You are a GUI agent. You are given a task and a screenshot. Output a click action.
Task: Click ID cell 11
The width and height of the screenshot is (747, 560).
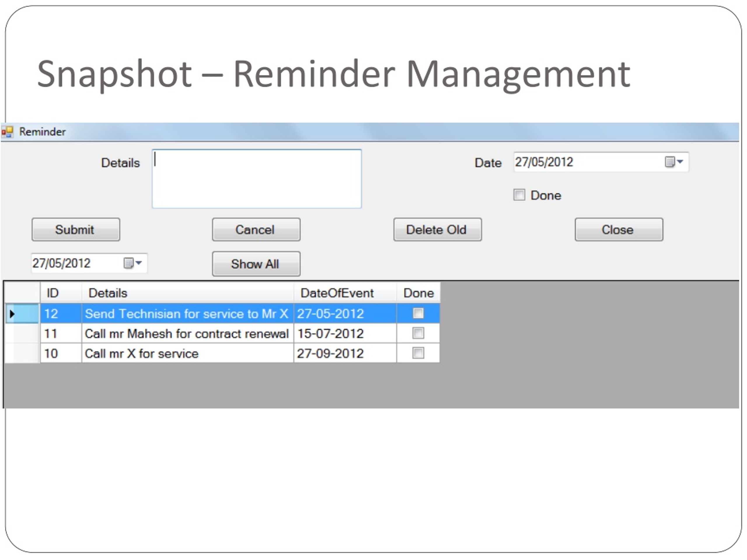(61, 333)
